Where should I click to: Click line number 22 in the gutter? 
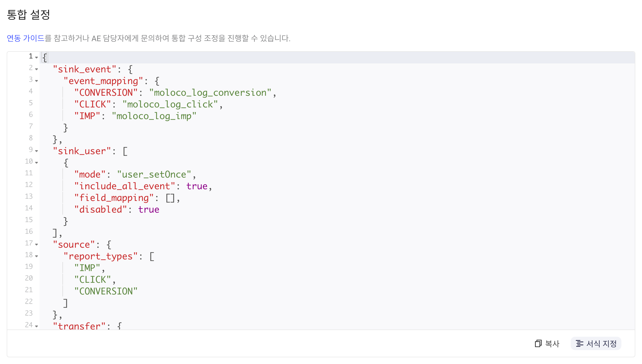point(29,302)
